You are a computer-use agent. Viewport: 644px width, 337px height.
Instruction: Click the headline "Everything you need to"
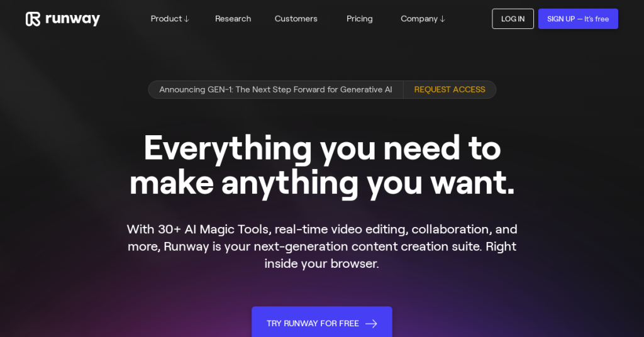coord(322,148)
